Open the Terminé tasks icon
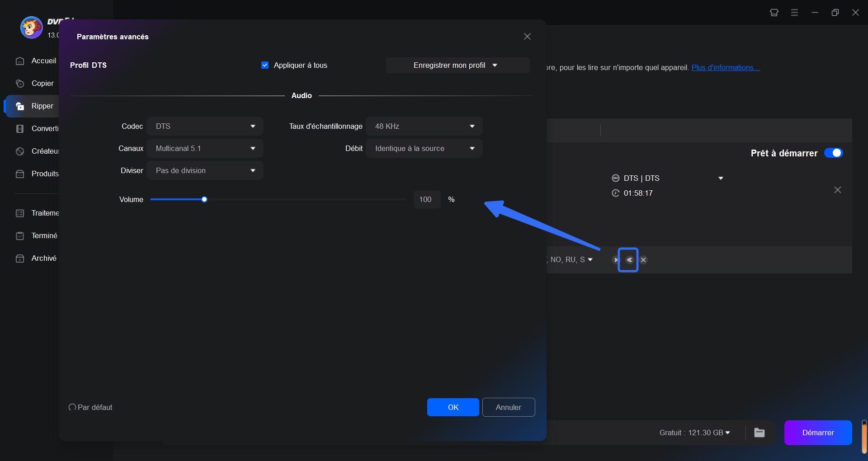Viewport: 868px width, 461px height. coord(20,236)
